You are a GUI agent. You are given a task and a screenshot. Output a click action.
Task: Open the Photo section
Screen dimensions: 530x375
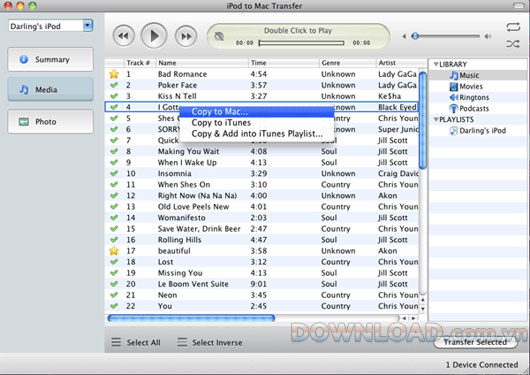coord(50,122)
